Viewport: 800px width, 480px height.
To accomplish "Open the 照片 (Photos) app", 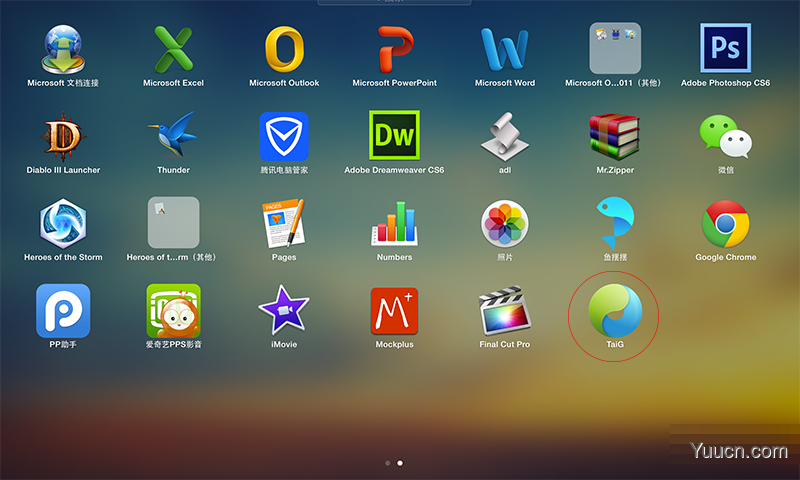I will click(505, 223).
